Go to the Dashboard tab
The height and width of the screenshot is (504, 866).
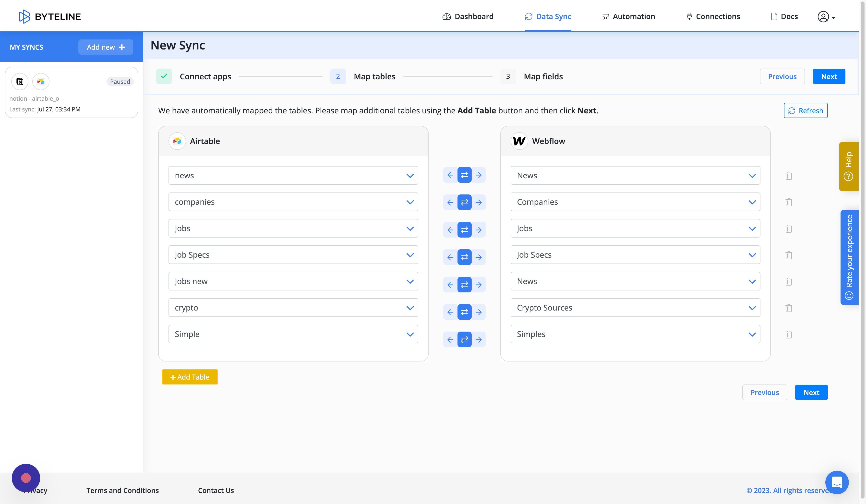coord(468,16)
